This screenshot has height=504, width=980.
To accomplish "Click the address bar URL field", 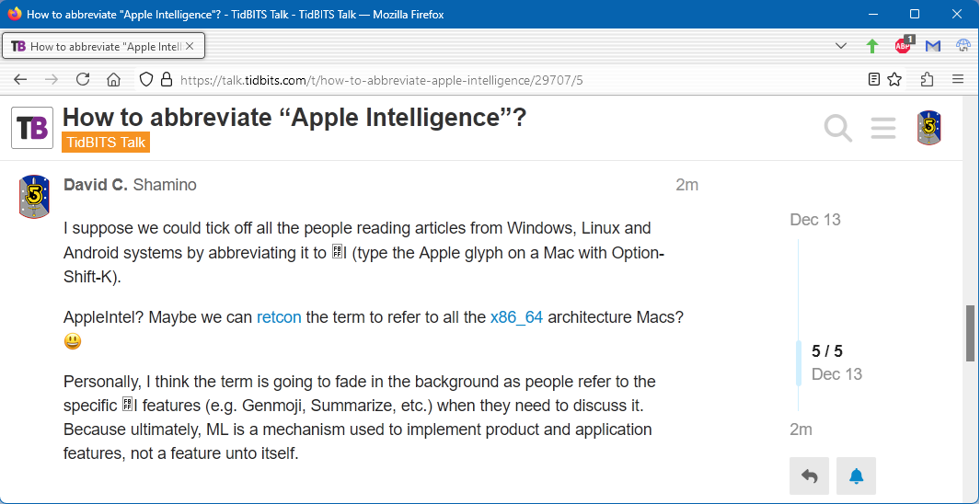I will [500, 79].
